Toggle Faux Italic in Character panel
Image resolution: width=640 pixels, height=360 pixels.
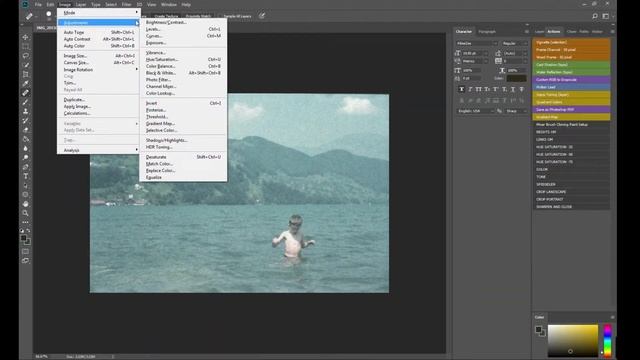click(x=470, y=89)
